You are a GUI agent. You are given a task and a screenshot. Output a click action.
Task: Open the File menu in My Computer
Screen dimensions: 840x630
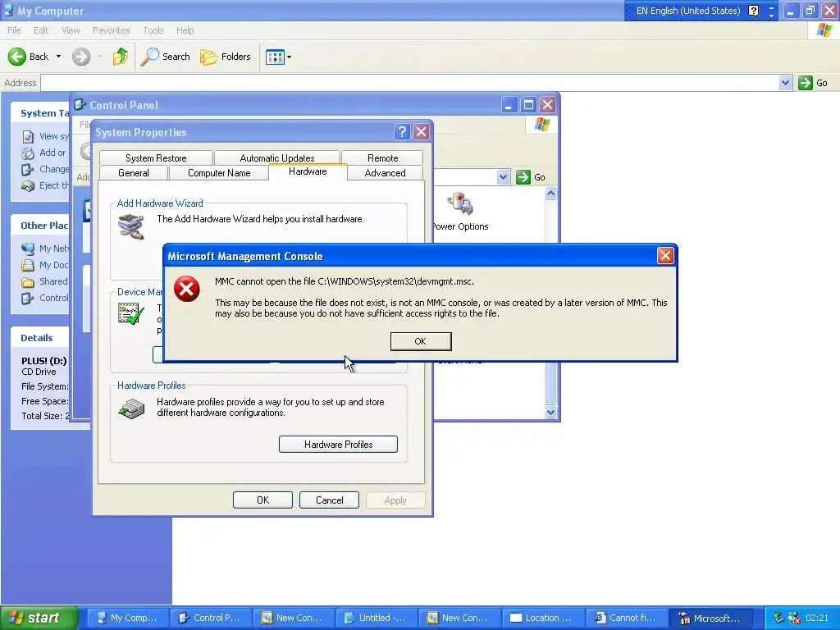[x=14, y=30]
